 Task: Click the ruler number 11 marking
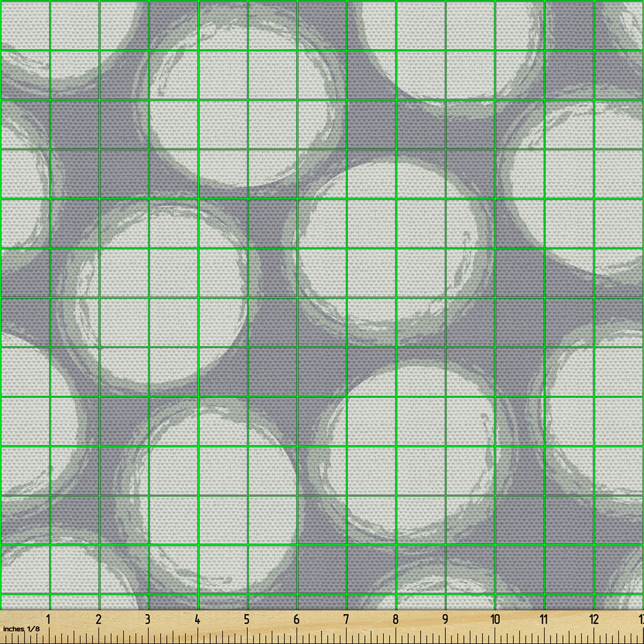544,620
